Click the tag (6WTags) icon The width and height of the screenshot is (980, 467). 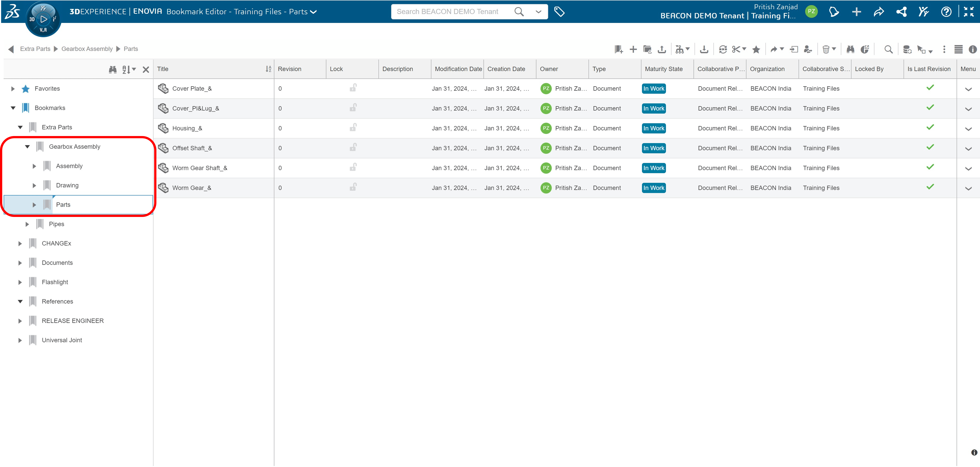coord(559,12)
